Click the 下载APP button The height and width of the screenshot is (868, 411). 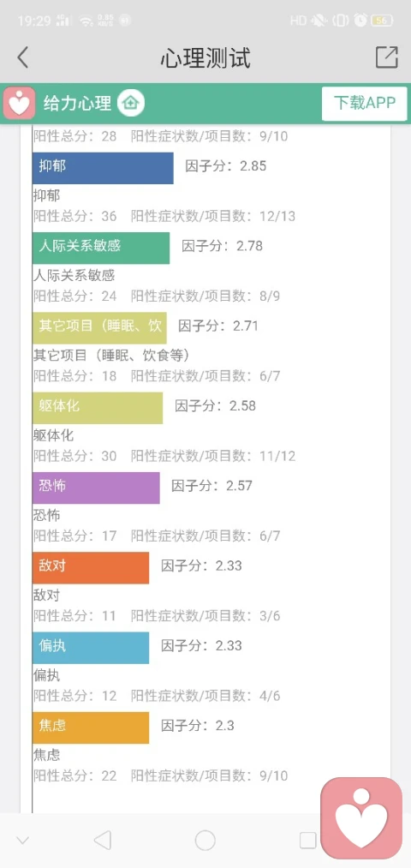click(x=365, y=103)
